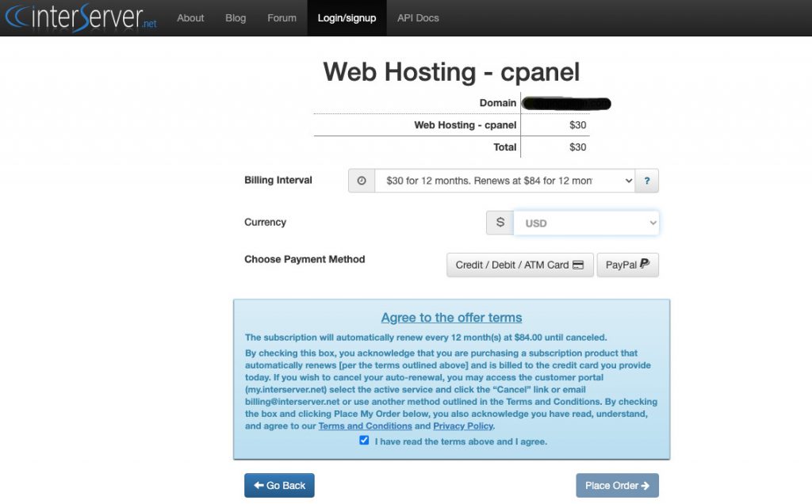This screenshot has height=504, width=812.
Task: Choose Credit / Debit / ATM Card payment
Action: pyautogui.click(x=520, y=265)
